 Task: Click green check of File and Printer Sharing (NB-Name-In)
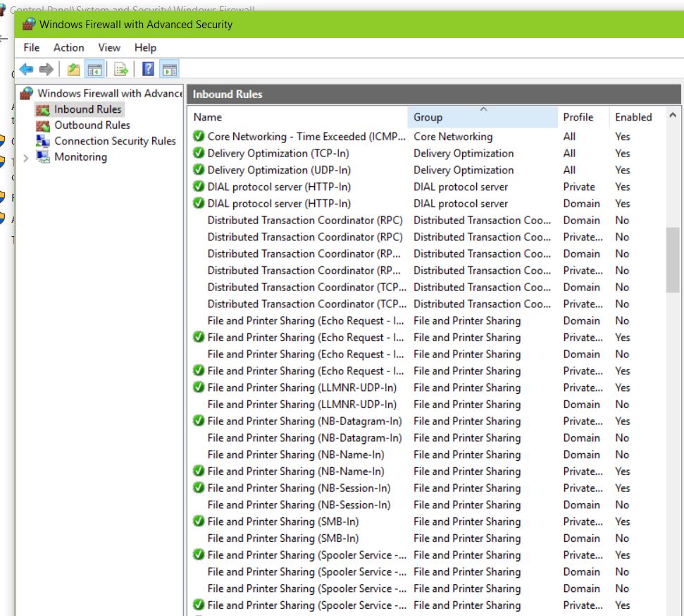point(199,471)
